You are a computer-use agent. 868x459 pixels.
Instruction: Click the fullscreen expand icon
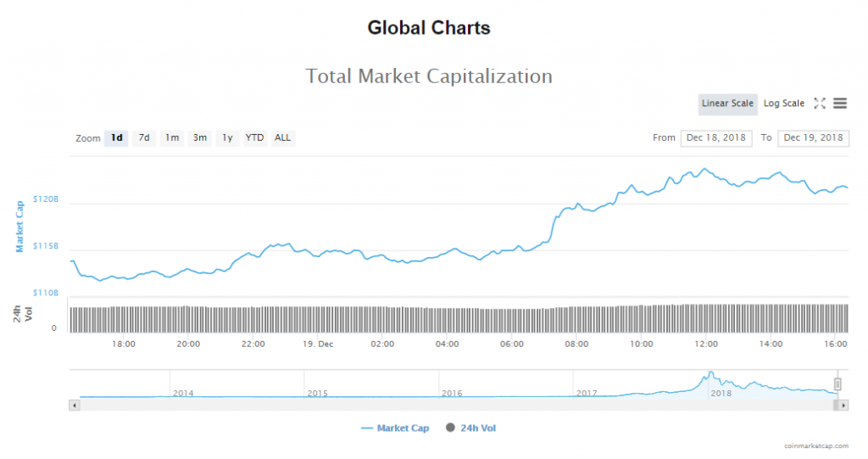coord(820,104)
